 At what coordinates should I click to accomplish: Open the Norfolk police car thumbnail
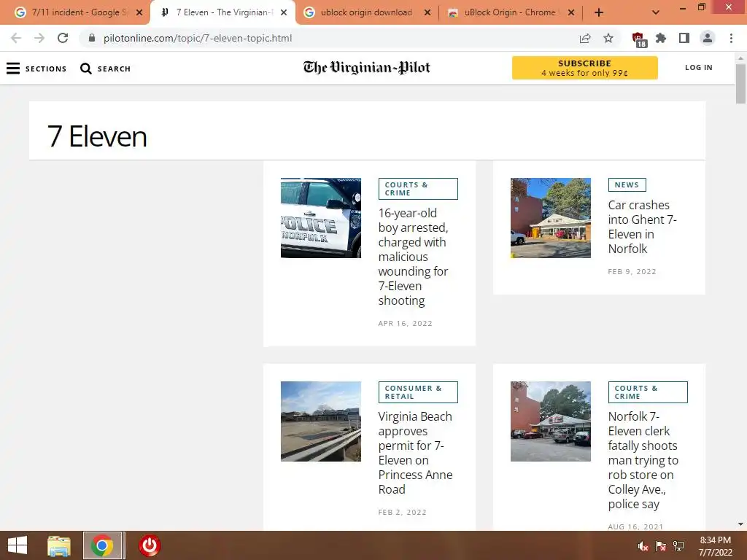point(321,217)
